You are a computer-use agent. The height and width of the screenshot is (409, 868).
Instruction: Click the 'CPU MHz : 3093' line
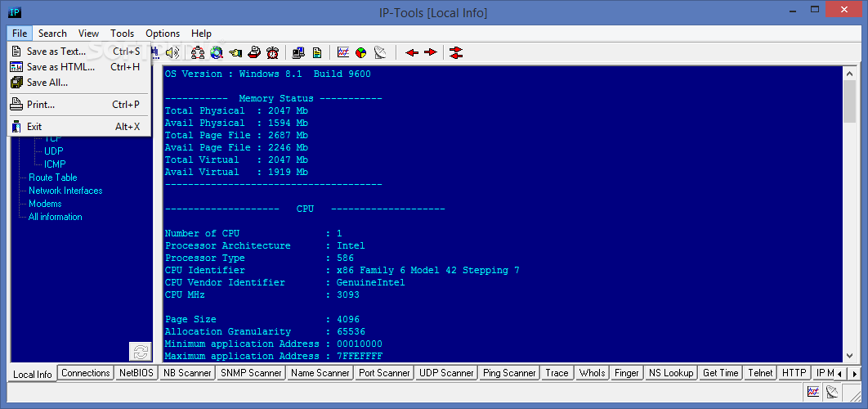point(262,294)
